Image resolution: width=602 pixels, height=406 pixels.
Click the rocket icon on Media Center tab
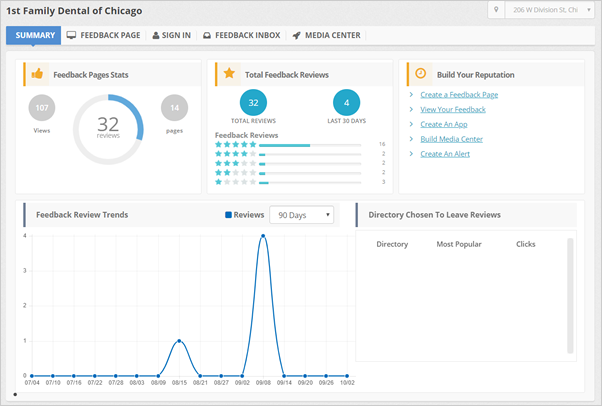tap(296, 36)
